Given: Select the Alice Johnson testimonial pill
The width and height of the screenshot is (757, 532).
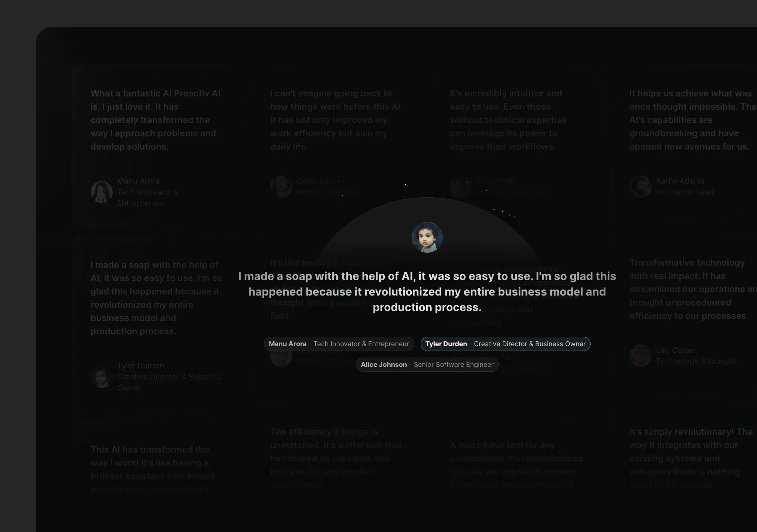Looking at the screenshot, I should click(x=427, y=365).
